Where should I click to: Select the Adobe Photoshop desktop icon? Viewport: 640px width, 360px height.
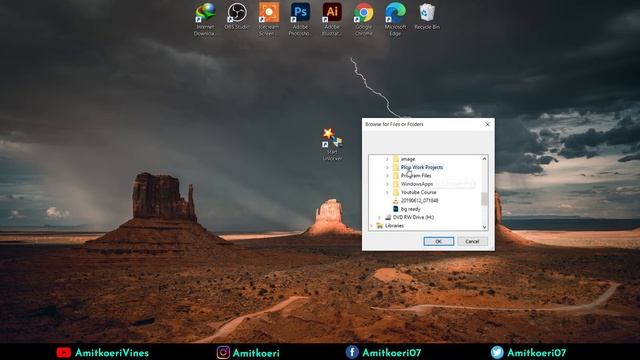(300, 19)
